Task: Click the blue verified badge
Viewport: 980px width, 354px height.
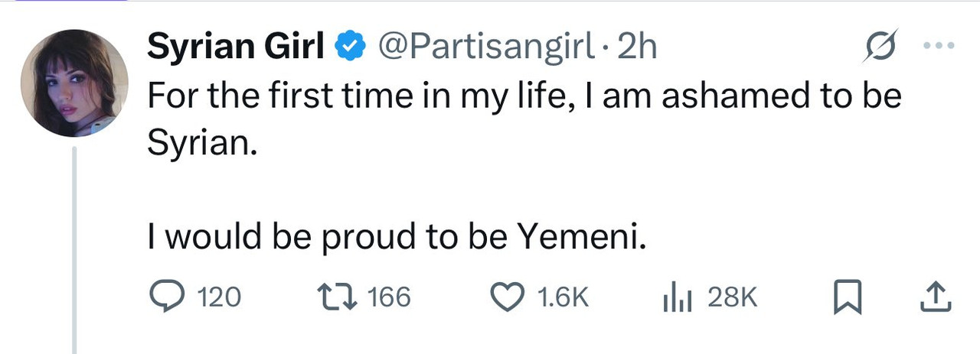Action: (x=351, y=47)
